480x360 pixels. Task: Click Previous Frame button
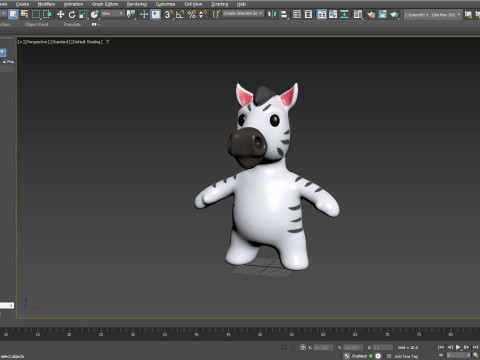click(450, 347)
